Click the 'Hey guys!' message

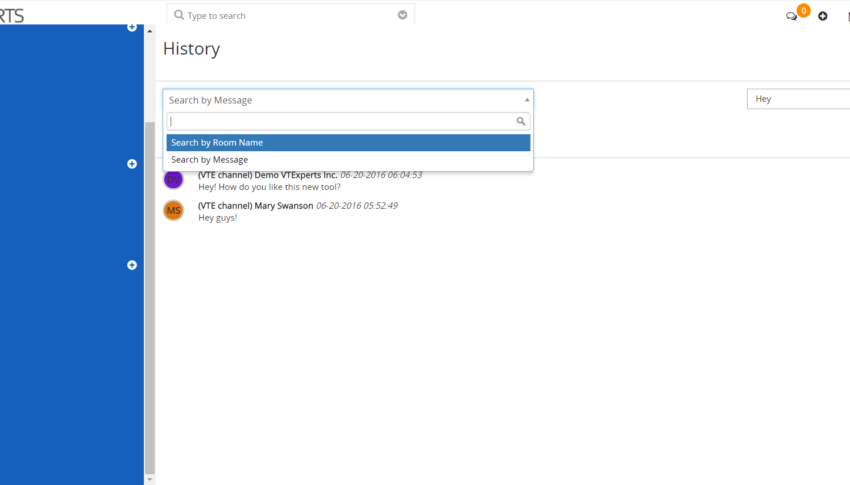point(217,218)
